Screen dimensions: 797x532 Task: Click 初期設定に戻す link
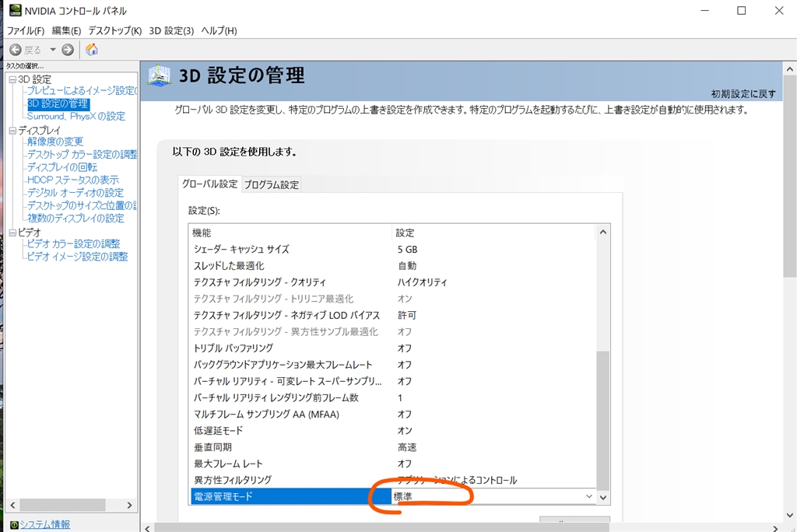pos(743,94)
